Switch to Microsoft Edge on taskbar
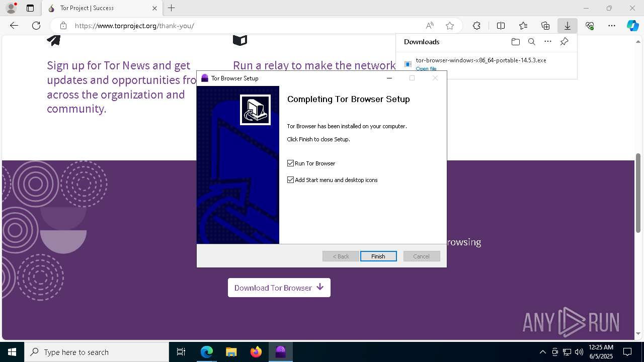Viewport: 644px width, 362px height. (x=207, y=352)
